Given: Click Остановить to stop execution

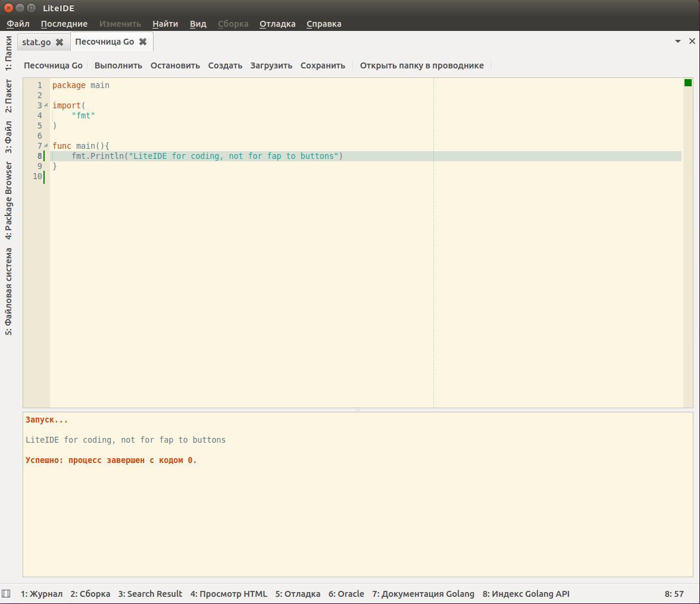Looking at the screenshot, I should click(175, 65).
